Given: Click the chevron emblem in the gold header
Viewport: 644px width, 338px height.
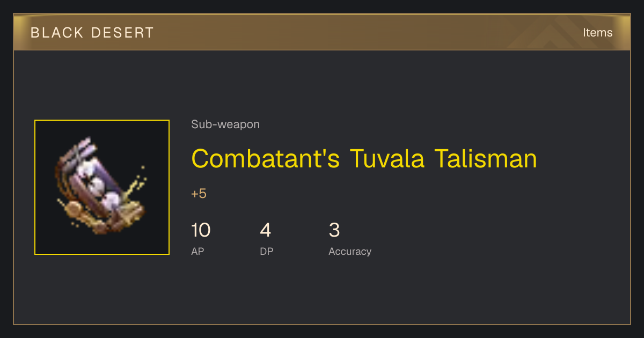Looking at the screenshot, I should pos(561,33).
